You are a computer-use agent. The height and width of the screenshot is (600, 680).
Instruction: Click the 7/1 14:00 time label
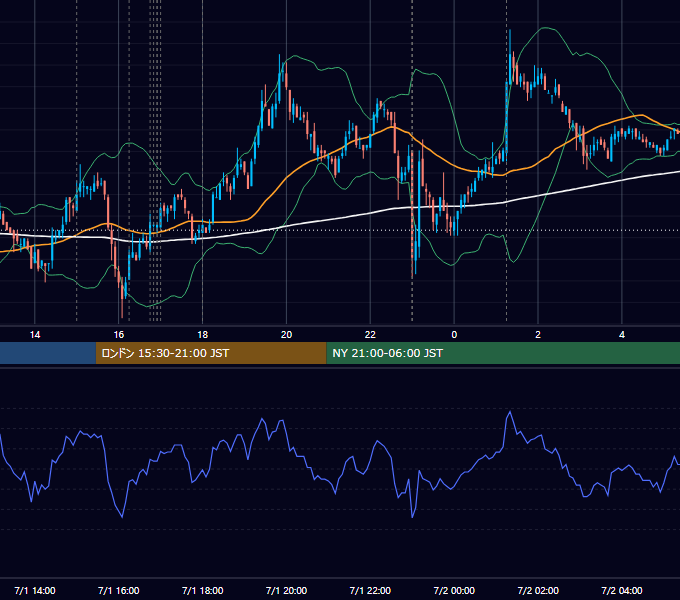(x=35, y=590)
